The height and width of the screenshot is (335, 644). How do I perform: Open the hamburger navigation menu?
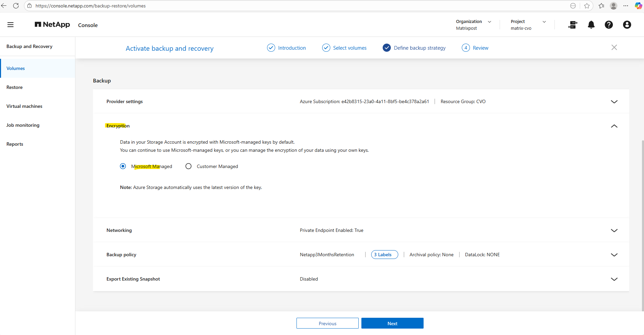10,25
